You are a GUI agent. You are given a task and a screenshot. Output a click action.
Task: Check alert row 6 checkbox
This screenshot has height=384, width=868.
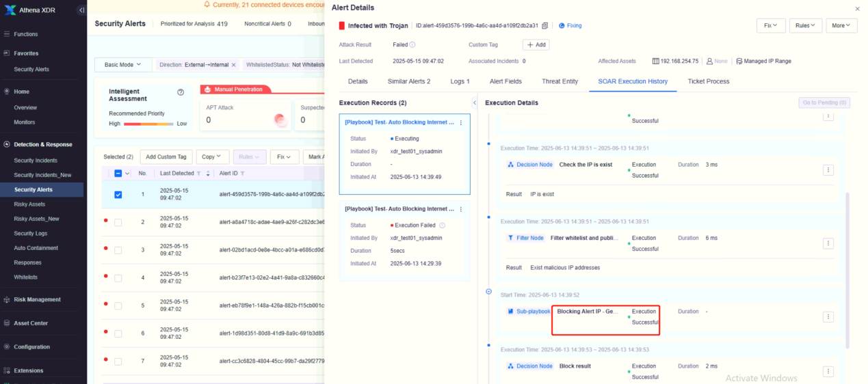point(118,334)
